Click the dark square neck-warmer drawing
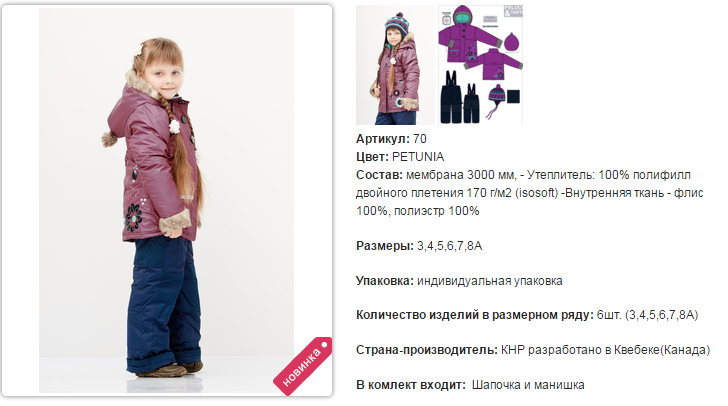 pos(514,97)
